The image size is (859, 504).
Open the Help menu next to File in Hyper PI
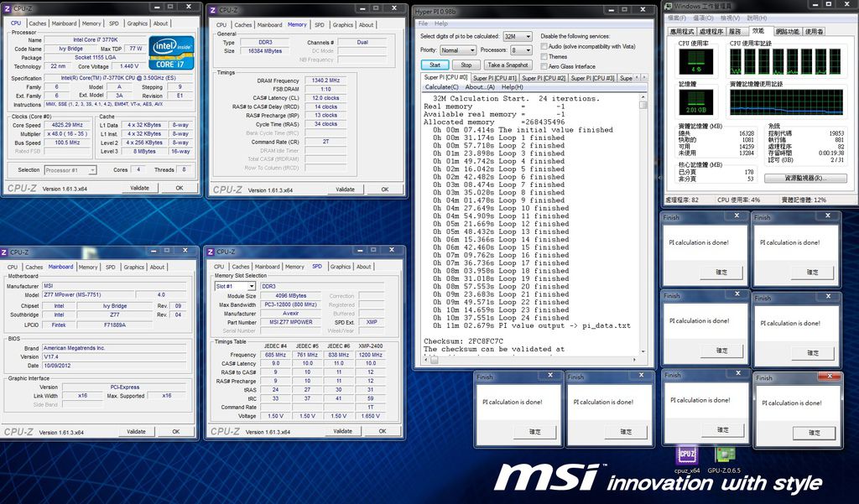coord(441,23)
